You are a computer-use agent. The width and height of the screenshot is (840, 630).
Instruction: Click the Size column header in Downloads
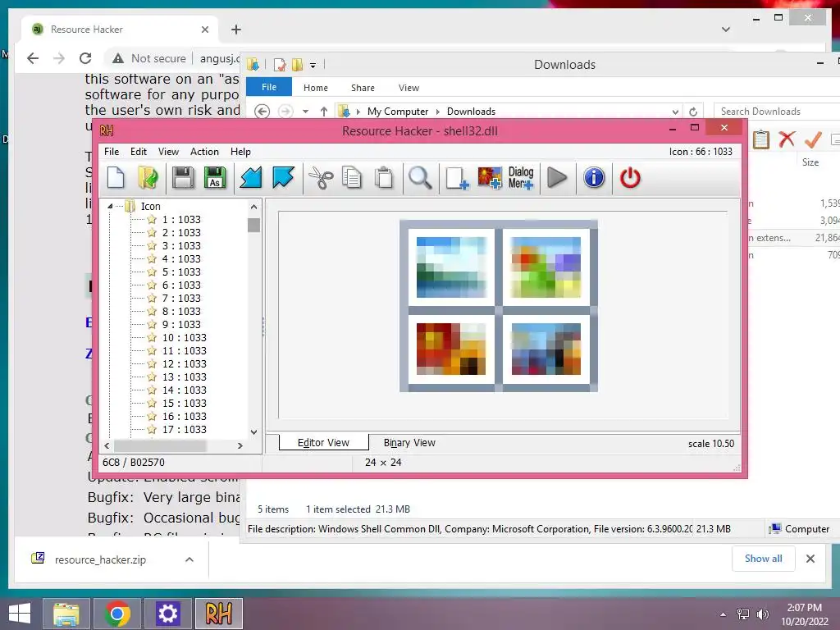coord(810,162)
